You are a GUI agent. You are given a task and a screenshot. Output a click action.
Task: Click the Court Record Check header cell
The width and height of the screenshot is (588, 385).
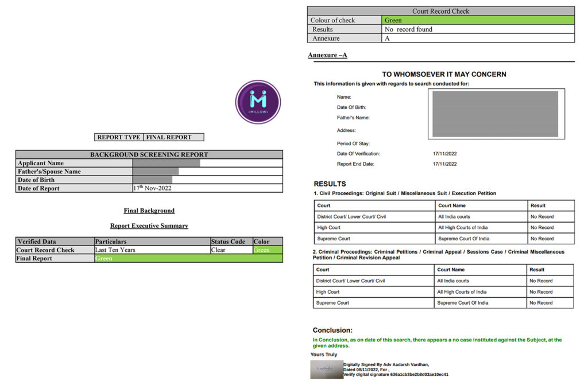coord(443,10)
